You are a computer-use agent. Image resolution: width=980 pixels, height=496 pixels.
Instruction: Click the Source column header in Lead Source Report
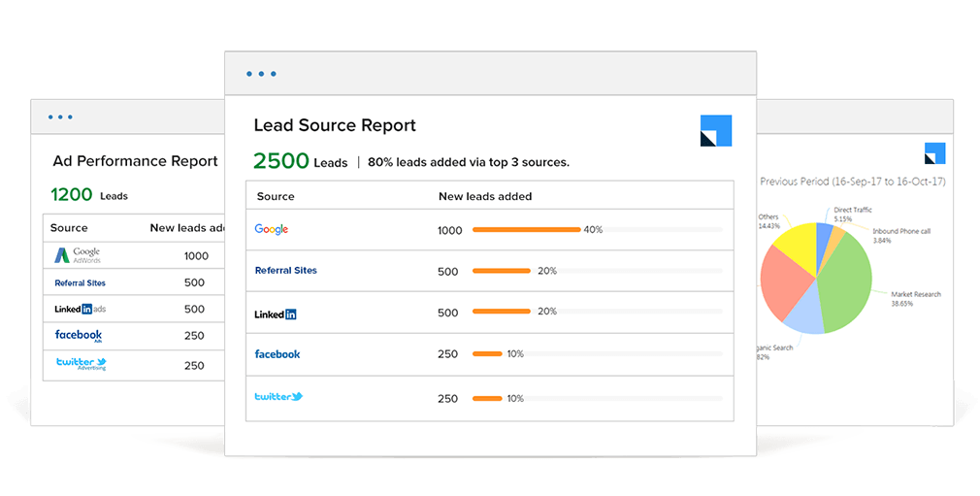pos(275,196)
